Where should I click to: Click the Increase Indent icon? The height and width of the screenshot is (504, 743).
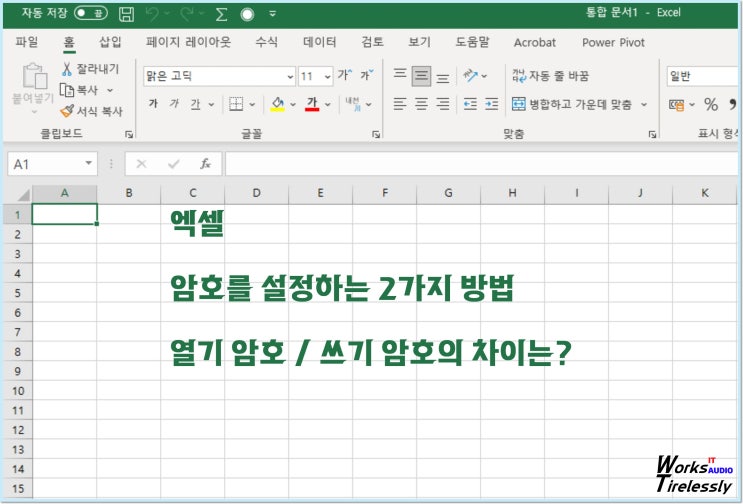(492, 104)
